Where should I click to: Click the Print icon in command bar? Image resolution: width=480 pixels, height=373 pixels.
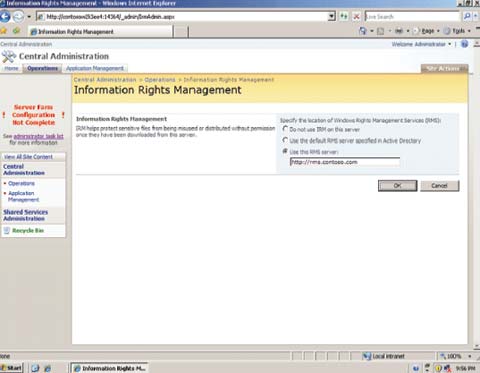coord(399,31)
